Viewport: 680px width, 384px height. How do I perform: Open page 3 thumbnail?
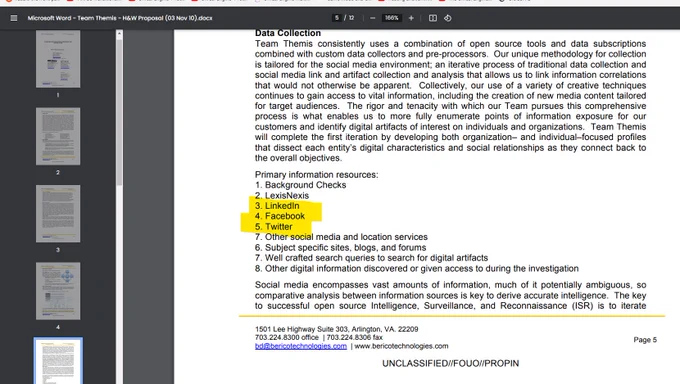(x=58, y=213)
